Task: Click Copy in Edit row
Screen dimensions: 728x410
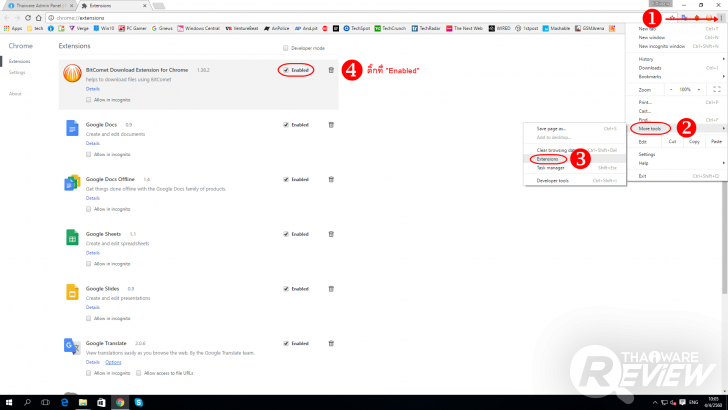Action: [694, 142]
